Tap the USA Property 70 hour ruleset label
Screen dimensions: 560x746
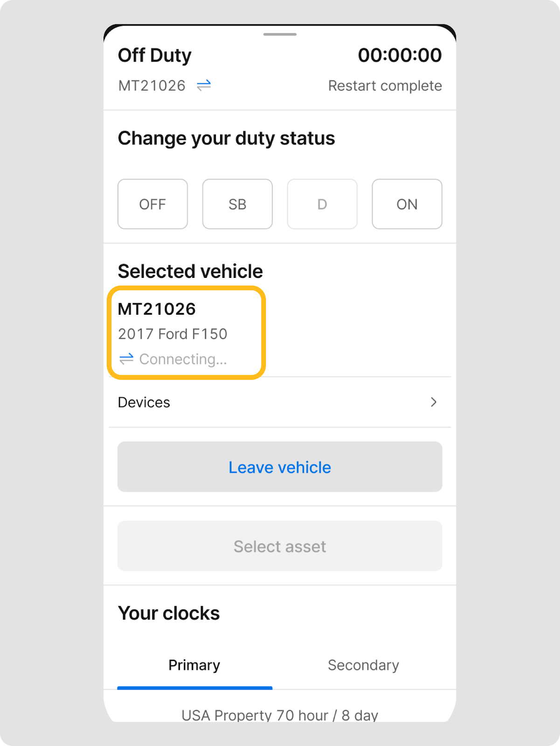point(280,715)
